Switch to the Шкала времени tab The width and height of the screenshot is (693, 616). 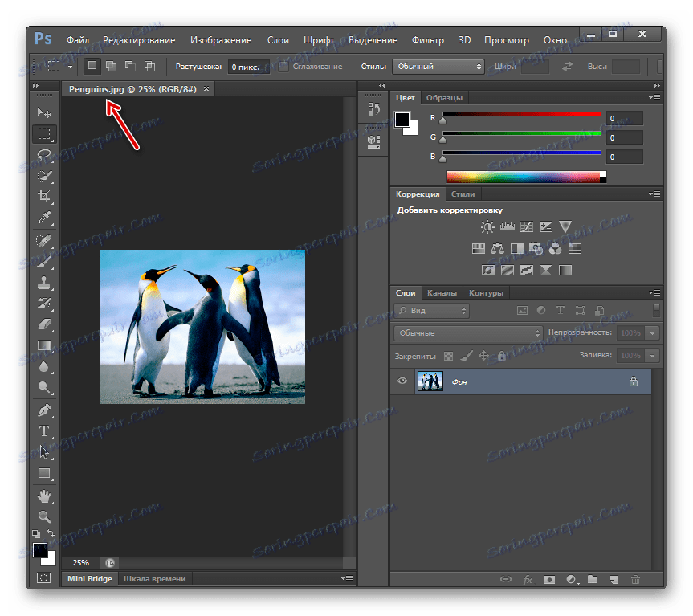click(155, 579)
